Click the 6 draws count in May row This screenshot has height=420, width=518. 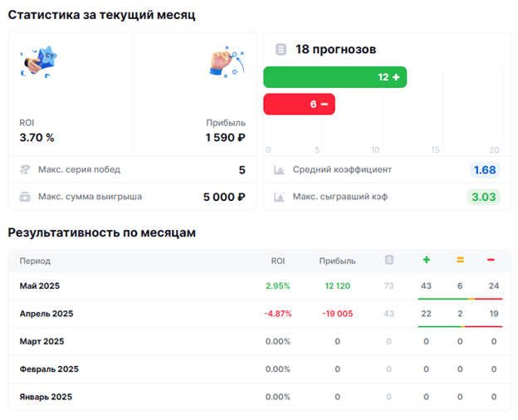click(460, 286)
